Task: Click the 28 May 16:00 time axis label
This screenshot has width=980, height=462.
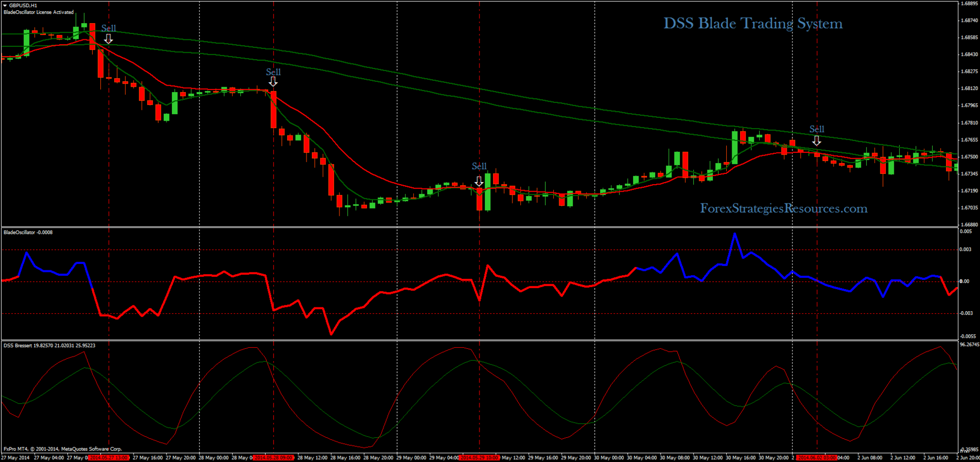Action: [345, 458]
